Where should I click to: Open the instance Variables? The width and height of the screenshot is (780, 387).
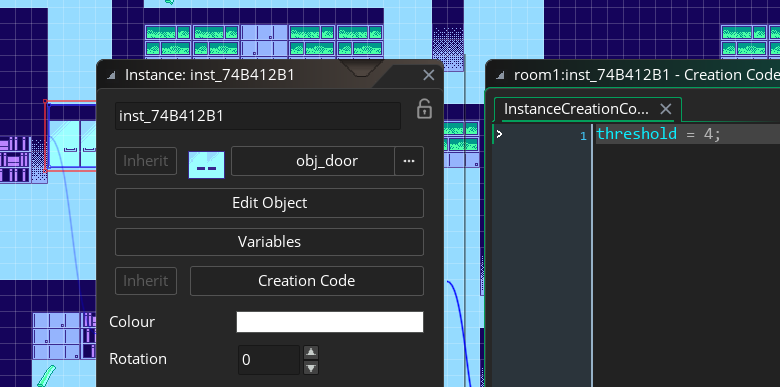269,242
